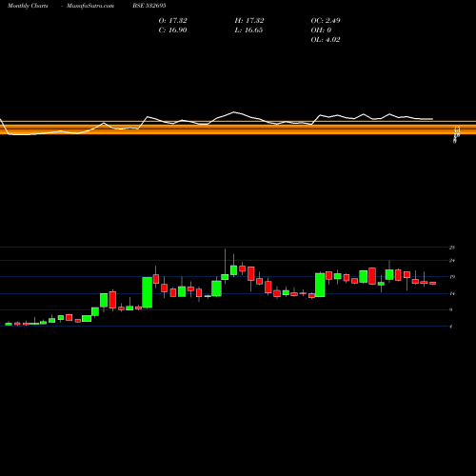This screenshot has width=476, height=476.
Task: Click the open value "O: 17.32"
Action: tap(172, 21)
